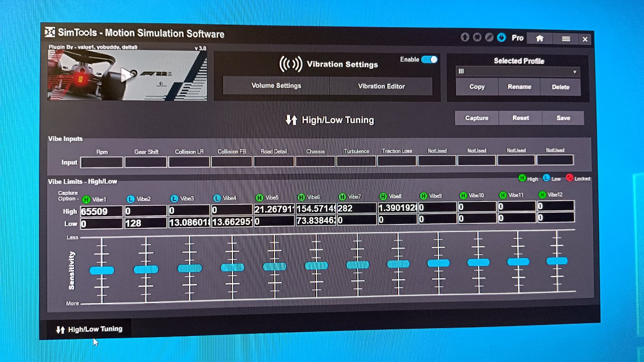644x362 pixels.
Task: Click the Gear Shift vibe input box
Action: pos(146,162)
